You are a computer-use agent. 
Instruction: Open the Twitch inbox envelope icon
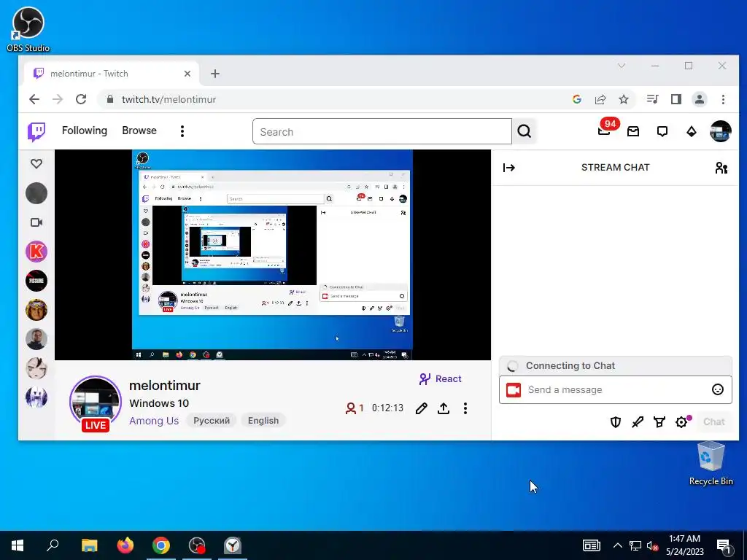[x=633, y=131]
